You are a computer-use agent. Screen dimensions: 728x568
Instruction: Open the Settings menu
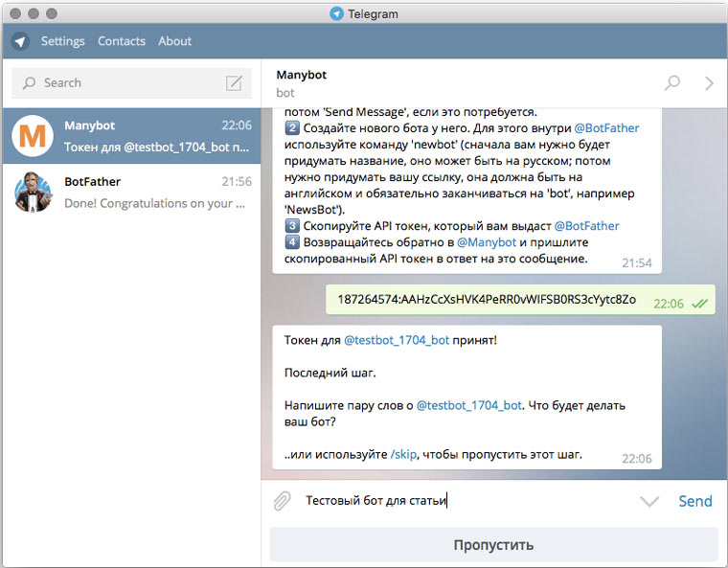(63, 41)
